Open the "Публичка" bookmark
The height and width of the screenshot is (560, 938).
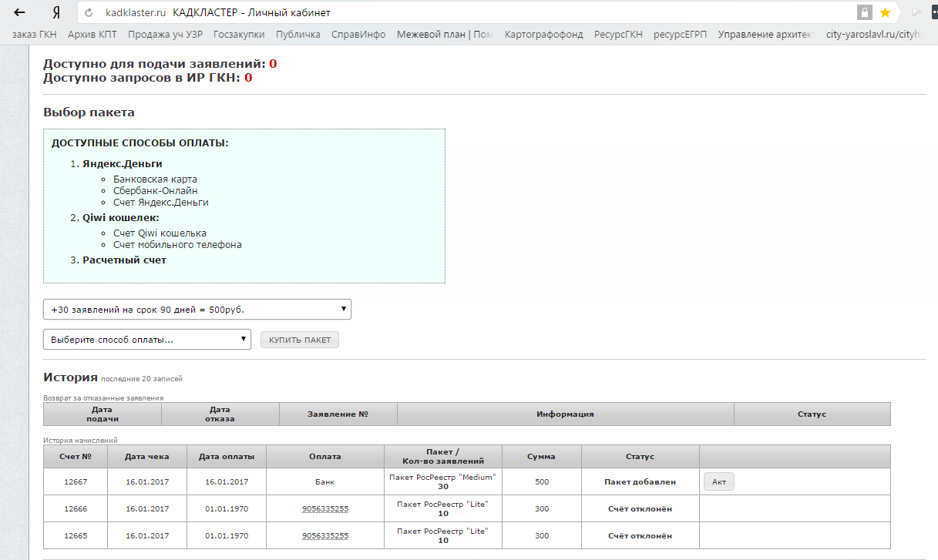tap(298, 34)
